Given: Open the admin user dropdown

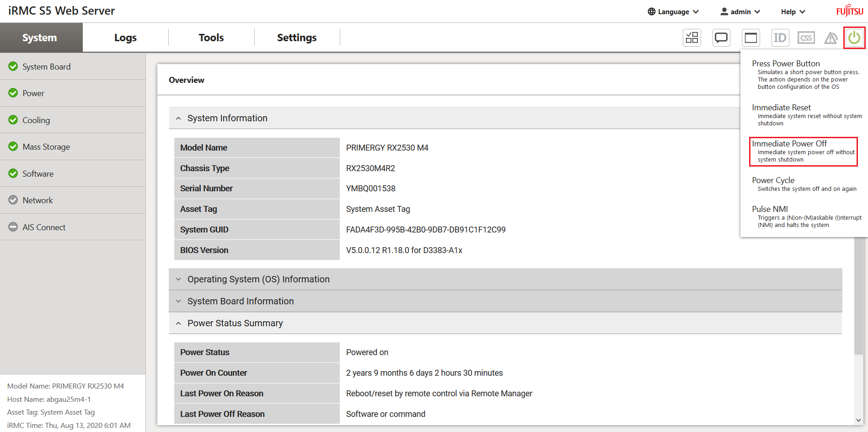Looking at the screenshot, I should coord(740,11).
